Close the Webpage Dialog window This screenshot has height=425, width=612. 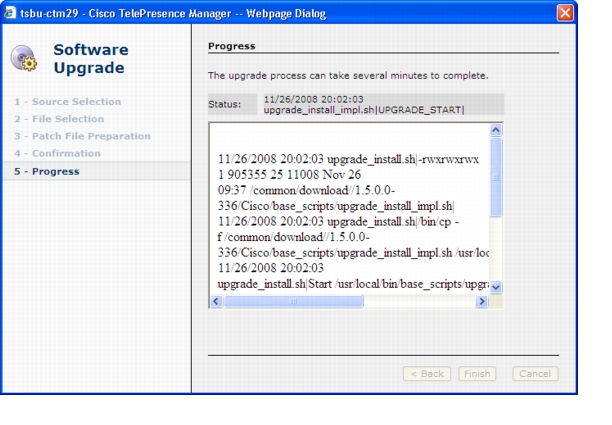pos(565,13)
